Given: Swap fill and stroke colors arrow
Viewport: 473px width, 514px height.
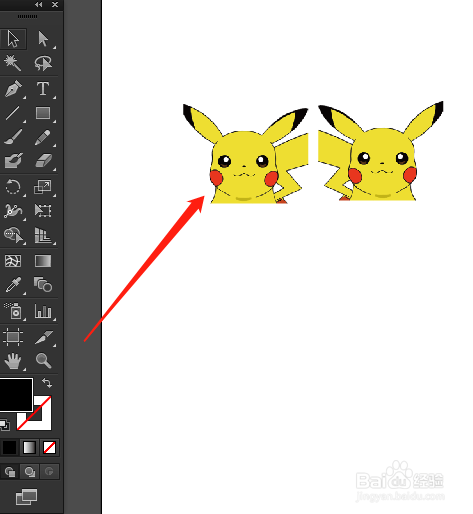Looking at the screenshot, I should [47, 383].
